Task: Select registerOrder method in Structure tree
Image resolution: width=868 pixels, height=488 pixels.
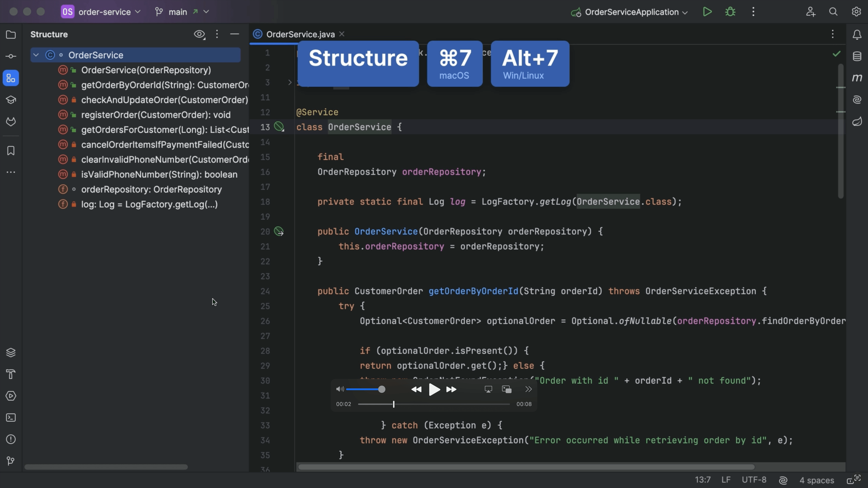Action: coord(156,115)
